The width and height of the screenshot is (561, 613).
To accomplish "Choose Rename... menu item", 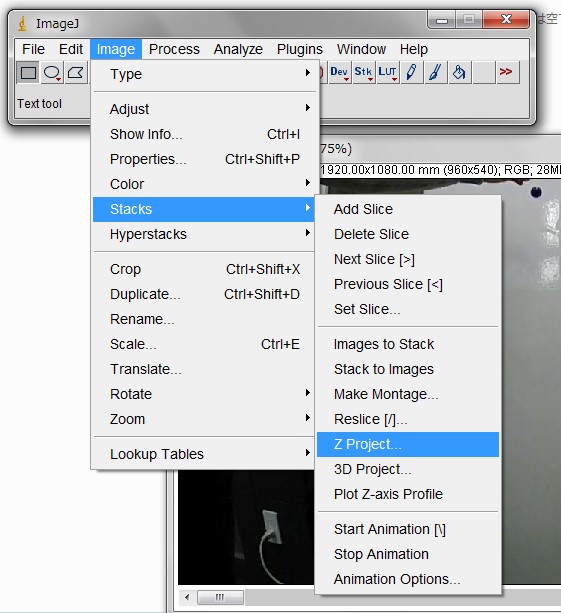I will click(x=203, y=319).
